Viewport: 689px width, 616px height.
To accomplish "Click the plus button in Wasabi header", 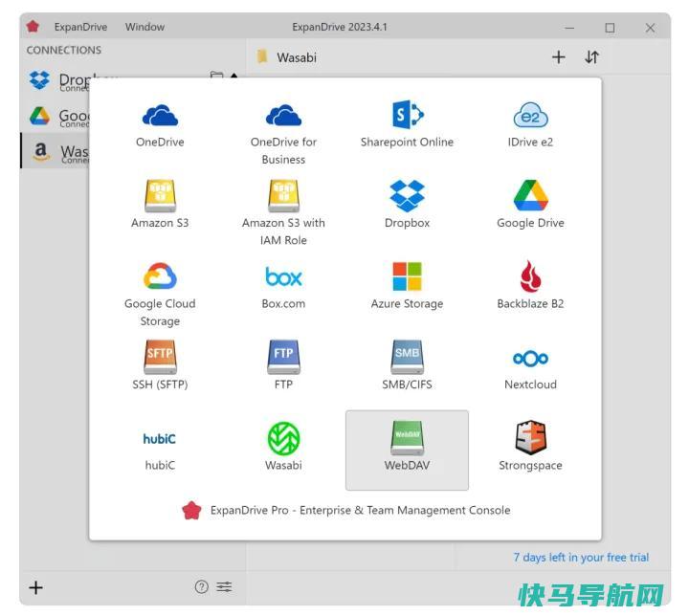I will (x=559, y=57).
